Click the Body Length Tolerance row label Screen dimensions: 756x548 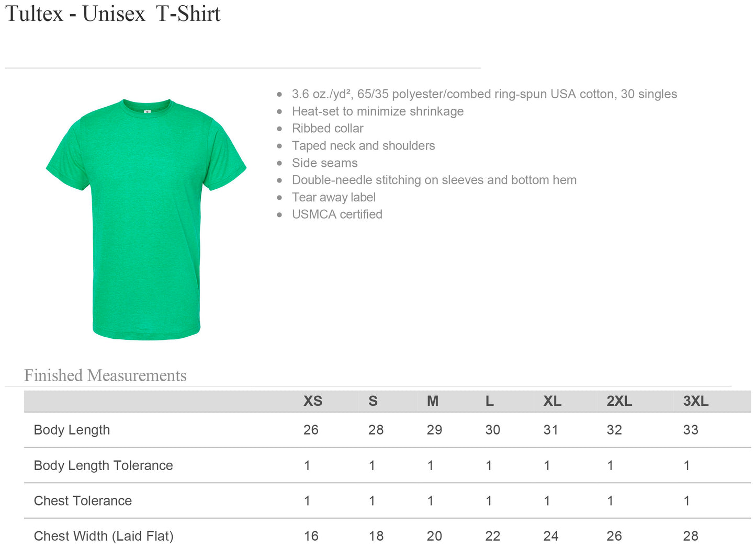(103, 465)
